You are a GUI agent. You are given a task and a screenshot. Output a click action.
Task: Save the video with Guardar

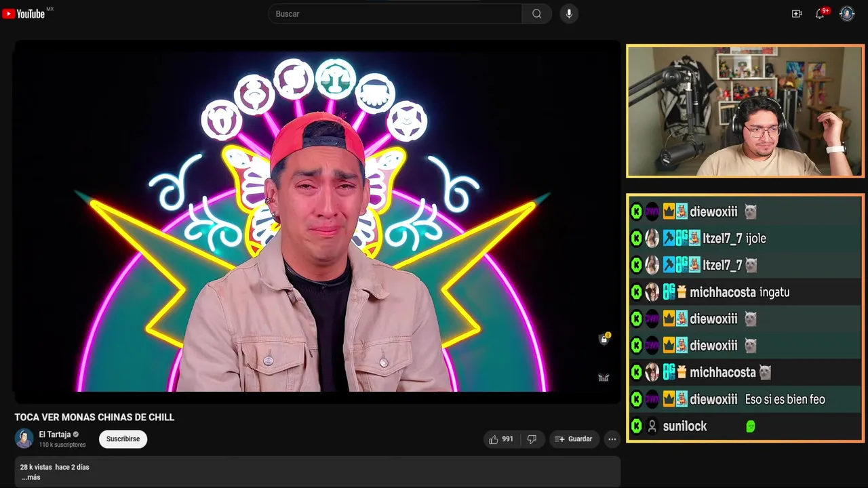(574, 439)
